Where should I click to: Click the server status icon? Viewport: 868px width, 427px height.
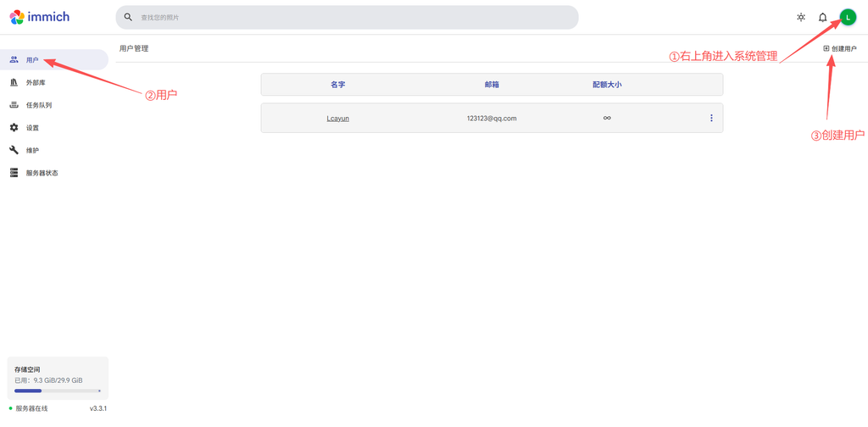[14, 173]
